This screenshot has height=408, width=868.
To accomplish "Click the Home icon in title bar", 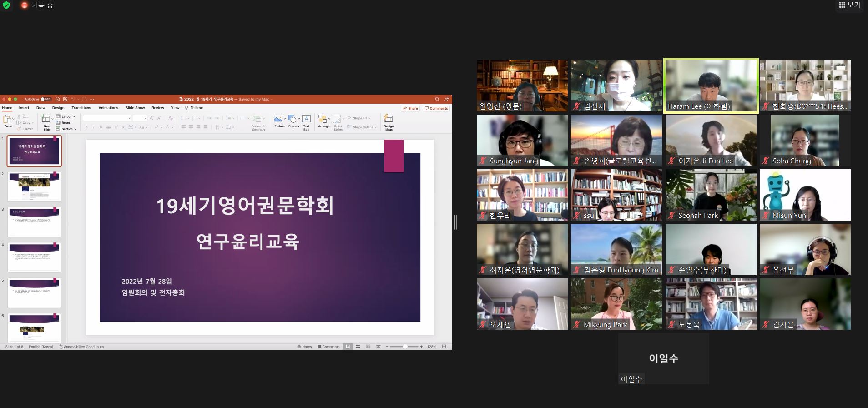I will pos(58,99).
